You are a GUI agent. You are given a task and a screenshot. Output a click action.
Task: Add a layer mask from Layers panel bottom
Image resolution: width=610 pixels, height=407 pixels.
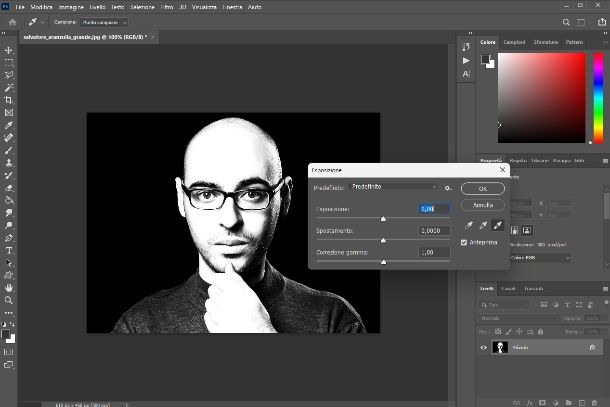542,403
